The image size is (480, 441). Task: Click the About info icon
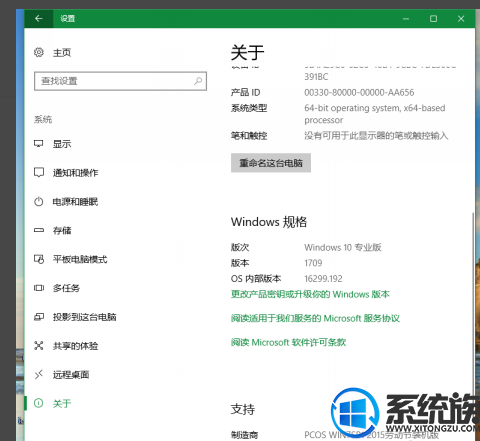tap(39, 403)
